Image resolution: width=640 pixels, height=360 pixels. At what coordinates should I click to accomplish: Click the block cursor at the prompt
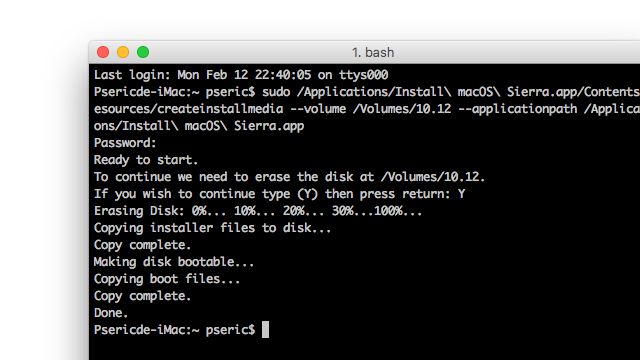tap(265, 329)
